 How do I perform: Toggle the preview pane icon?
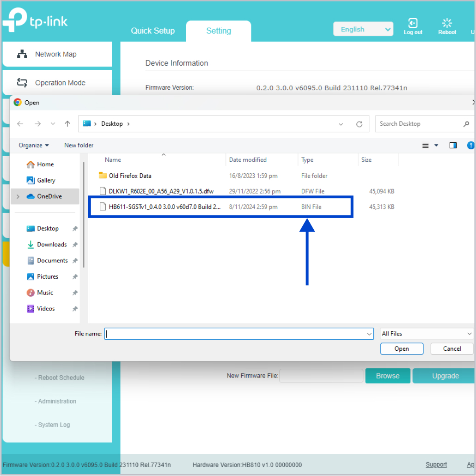(452, 146)
